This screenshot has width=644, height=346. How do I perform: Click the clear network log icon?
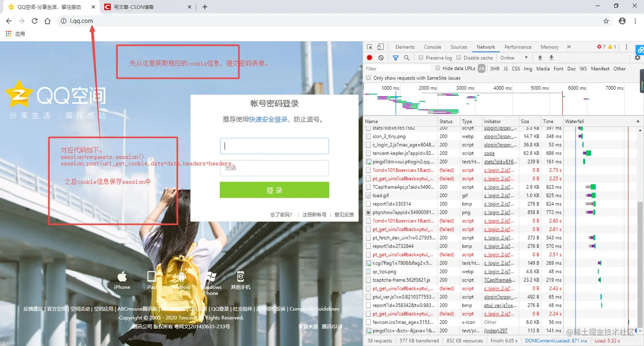click(x=381, y=58)
